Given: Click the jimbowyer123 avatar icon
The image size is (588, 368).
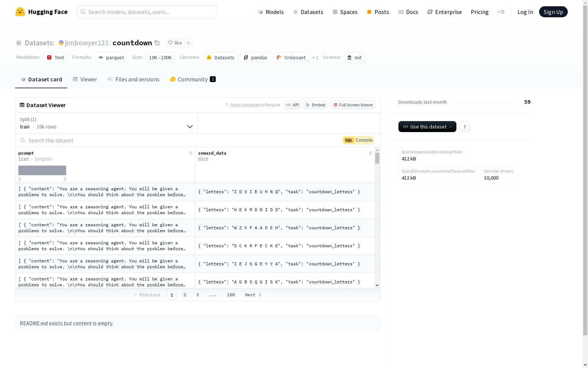Looking at the screenshot, I should tap(61, 43).
